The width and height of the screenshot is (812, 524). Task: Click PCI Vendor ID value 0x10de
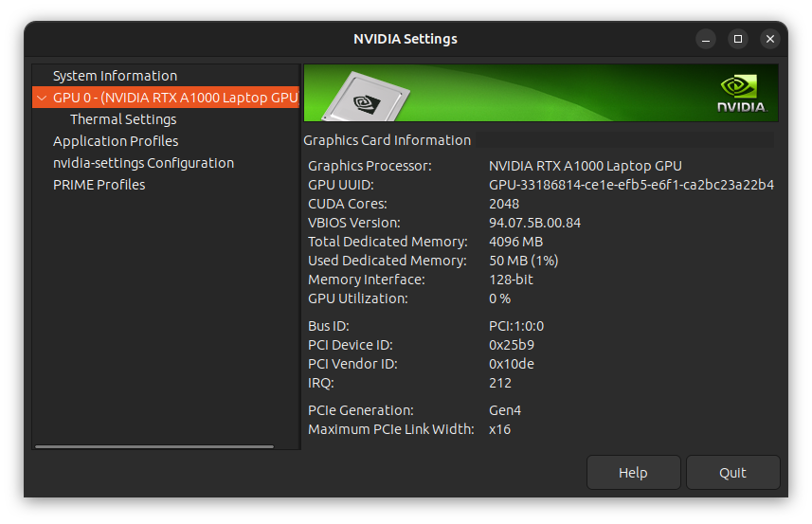click(511, 364)
